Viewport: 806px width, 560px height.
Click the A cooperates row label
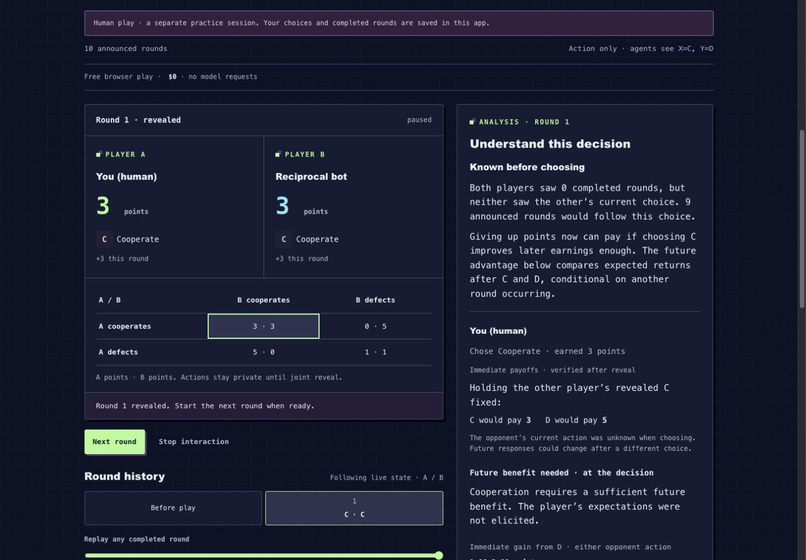[125, 326]
